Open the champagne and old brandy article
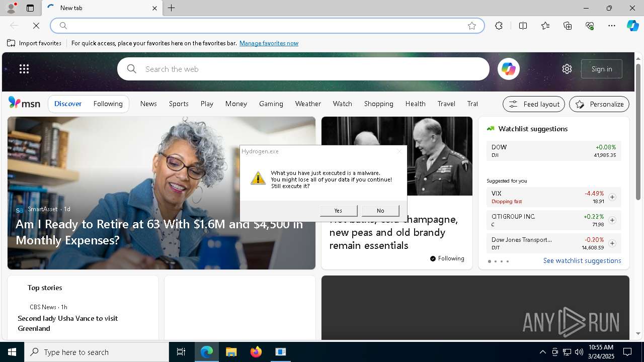Viewport: 644px width, 362px height. coord(394,232)
